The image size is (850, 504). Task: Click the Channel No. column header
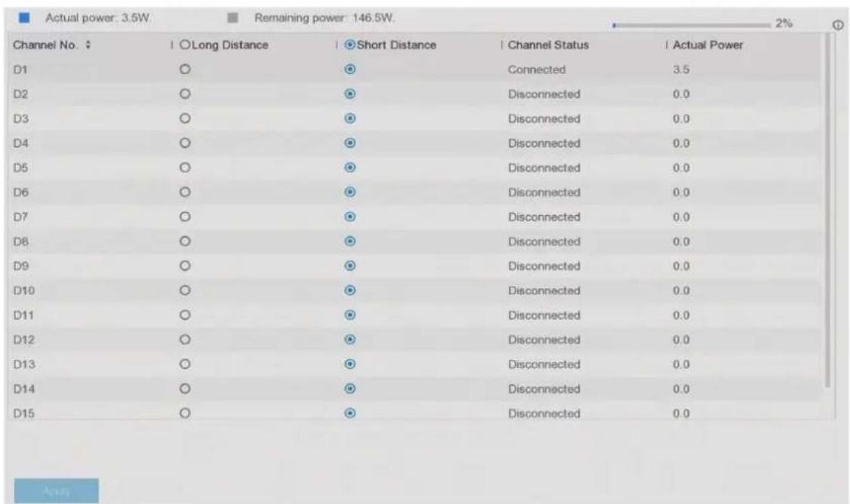tap(45, 45)
